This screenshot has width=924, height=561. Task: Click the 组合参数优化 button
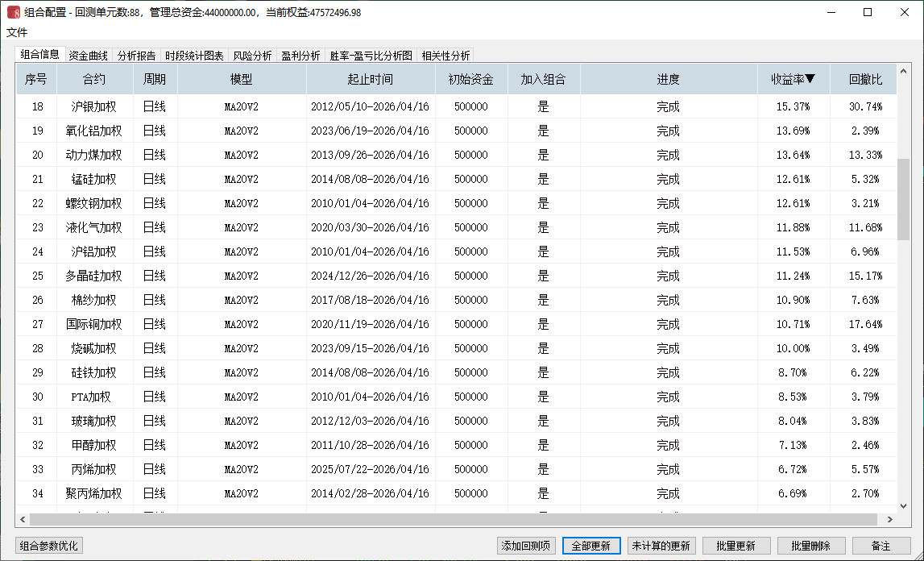(49, 546)
